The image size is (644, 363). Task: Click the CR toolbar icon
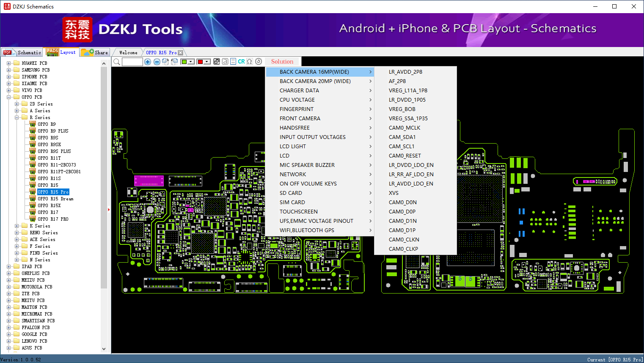(241, 61)
